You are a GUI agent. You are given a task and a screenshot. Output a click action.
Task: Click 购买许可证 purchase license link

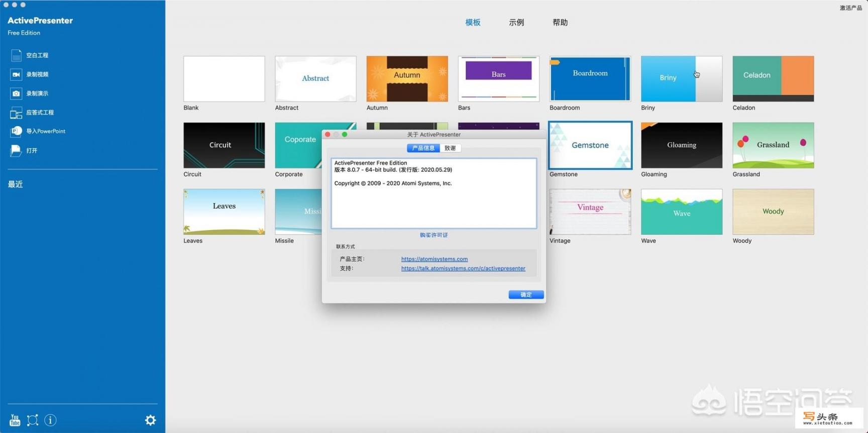[x=434, y=235]
